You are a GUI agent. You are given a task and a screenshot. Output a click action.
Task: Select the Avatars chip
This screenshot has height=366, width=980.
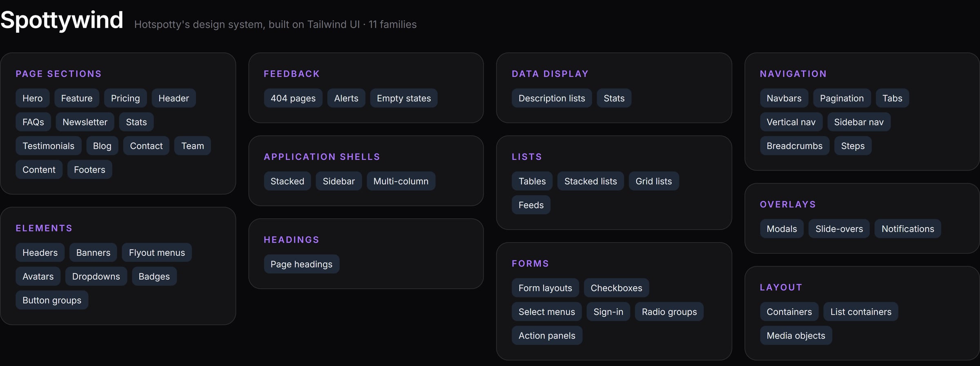pyautogui.click(x=38, y=276)
